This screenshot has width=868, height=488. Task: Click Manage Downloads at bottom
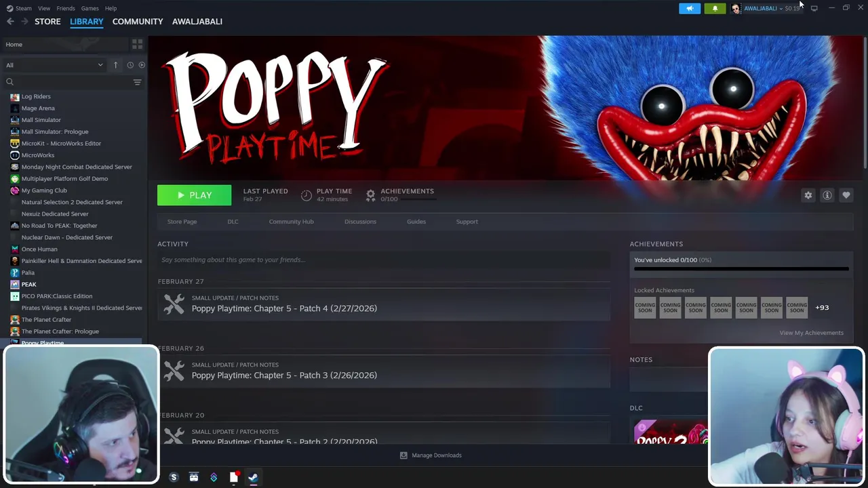tap(436, 455)
